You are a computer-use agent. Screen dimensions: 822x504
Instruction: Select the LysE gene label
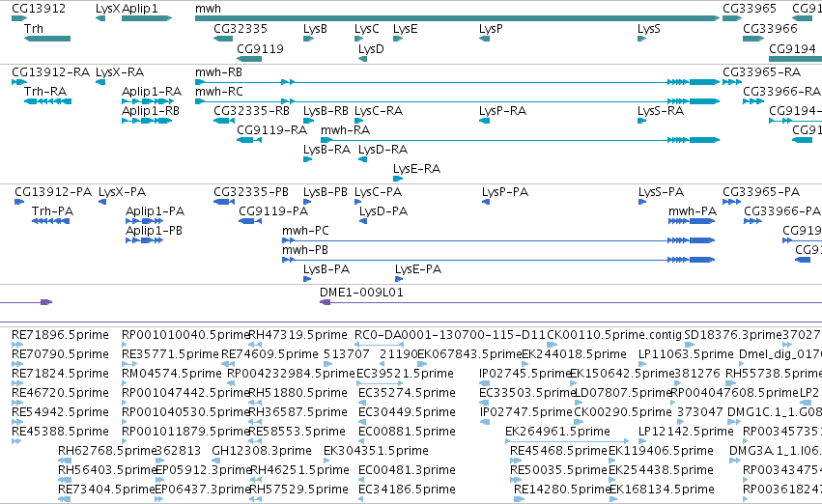(x=406, y=28)
